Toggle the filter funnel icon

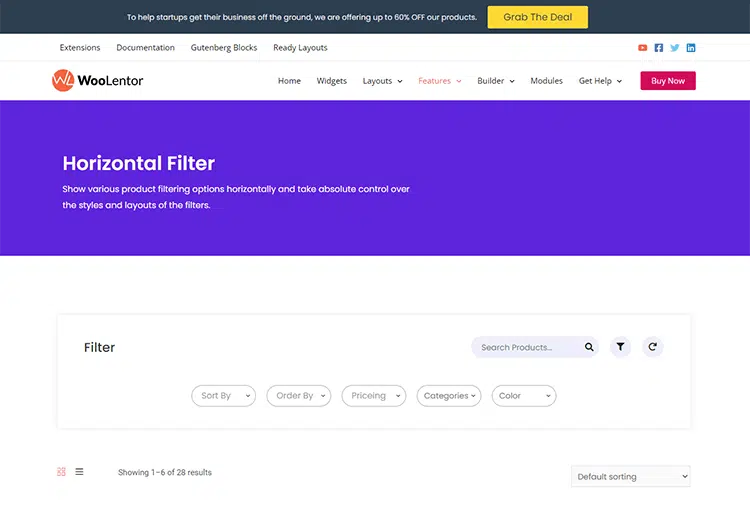click(x=620, y=347)
